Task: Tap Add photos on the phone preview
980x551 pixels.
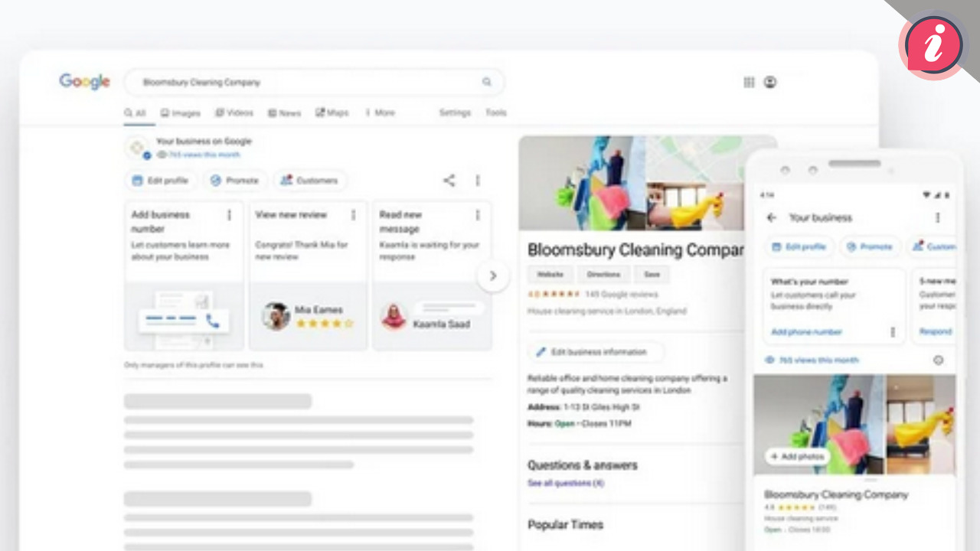Action: [798, 457]
